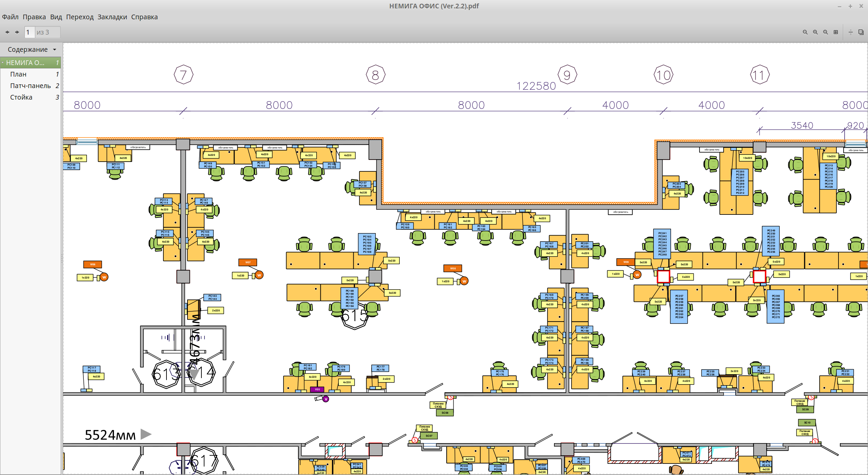
Task: Click the grid axis marker 7
Action: (x=183, y=75)
